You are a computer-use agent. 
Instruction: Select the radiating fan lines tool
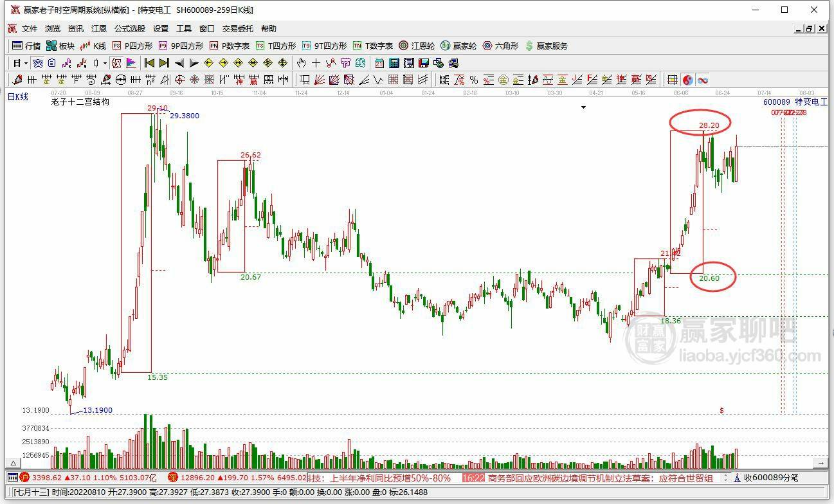(x=320, y=80)
